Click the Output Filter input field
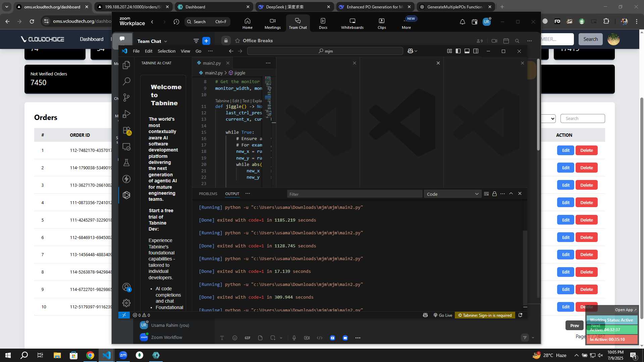Viewport: 644px width, 362px height. [355, 194]
